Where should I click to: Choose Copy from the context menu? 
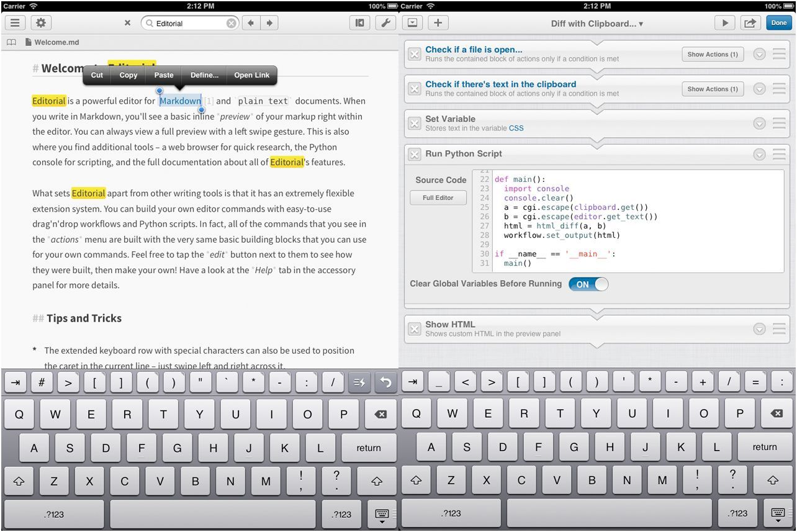128,75
